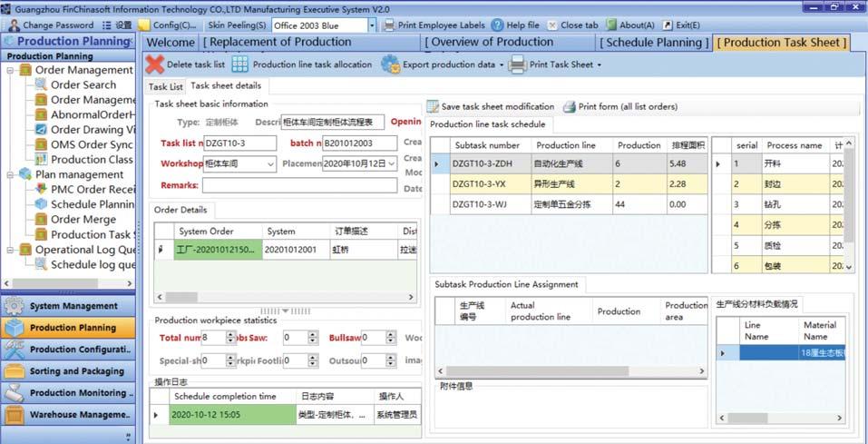The height and width of the screenshot is (444, 868).
Task: Click the Print Task Sheet printer icon
Action: (518, 64)
